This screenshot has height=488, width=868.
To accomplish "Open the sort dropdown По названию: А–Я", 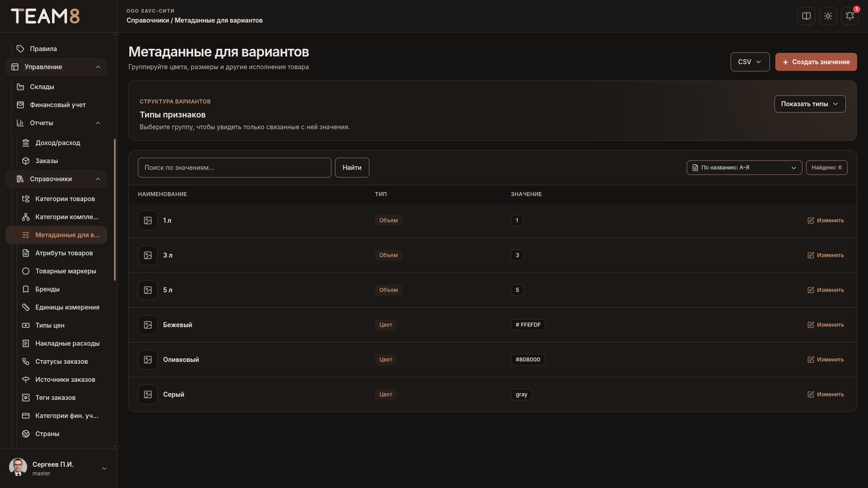I will point(744,167).
